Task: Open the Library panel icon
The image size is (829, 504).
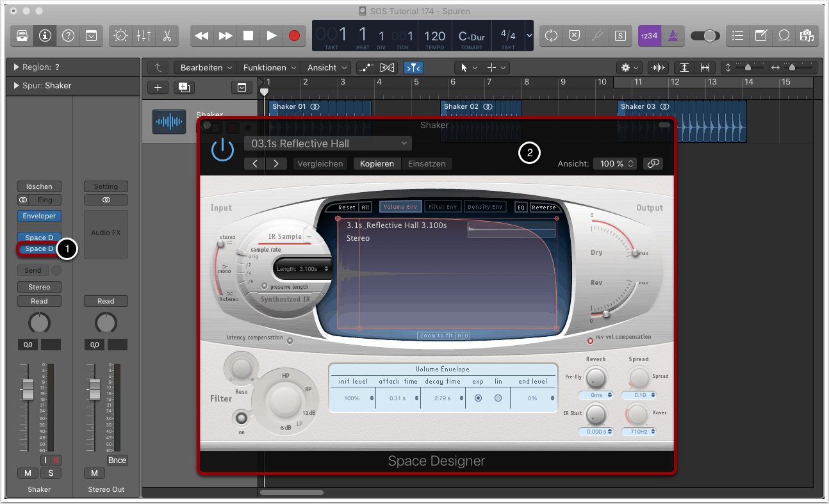Action: click(x=22, y=36)
